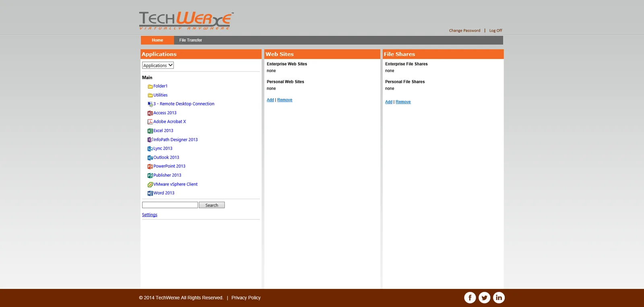
Task: Open the Applications dropdown list
Action: [x=158, y=65]
